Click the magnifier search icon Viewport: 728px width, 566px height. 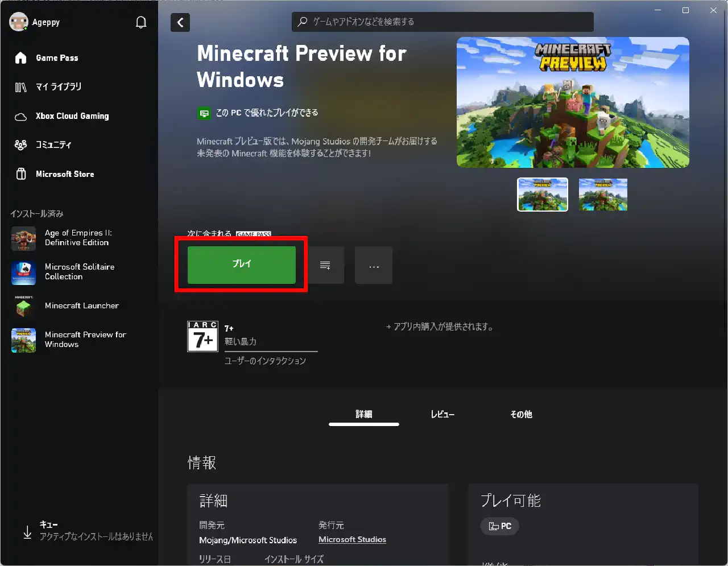tap(303, 22)
